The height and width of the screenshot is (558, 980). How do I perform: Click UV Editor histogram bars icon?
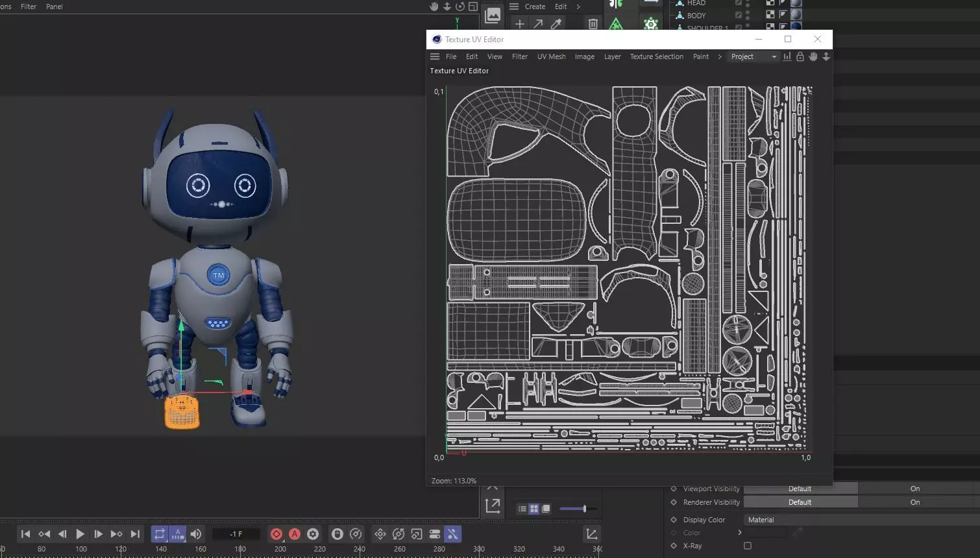tap(787, 56)
